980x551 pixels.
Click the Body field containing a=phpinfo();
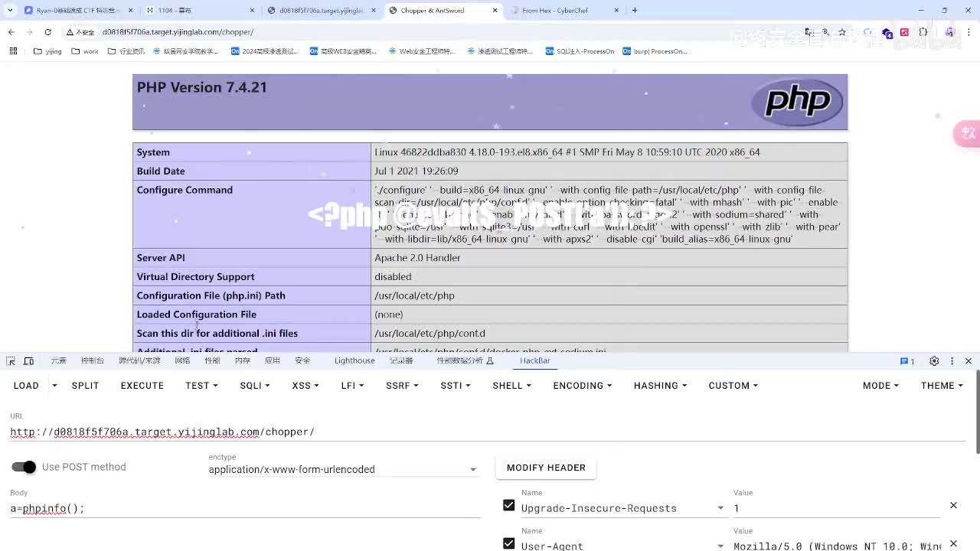(245, 508)
